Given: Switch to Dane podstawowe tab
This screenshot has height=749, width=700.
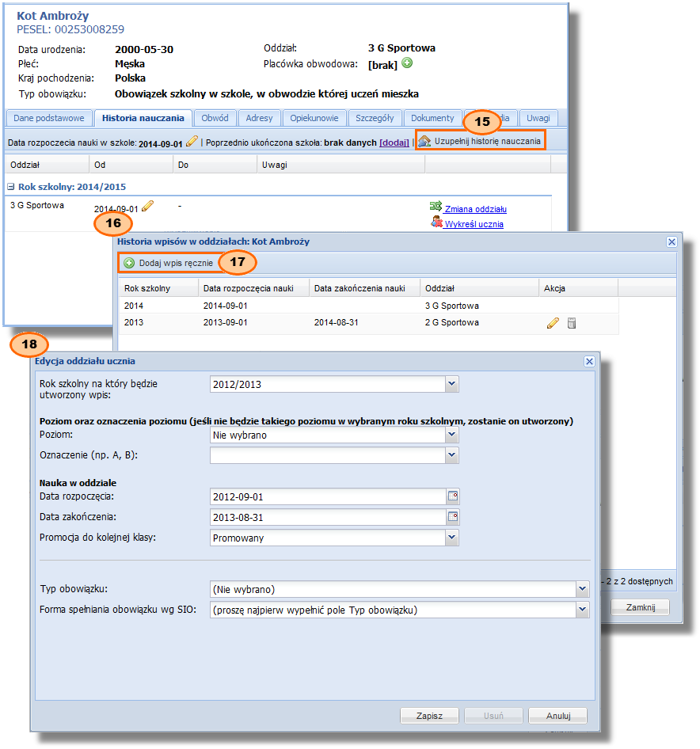Looking at the screenshot, I should point(48,118).
